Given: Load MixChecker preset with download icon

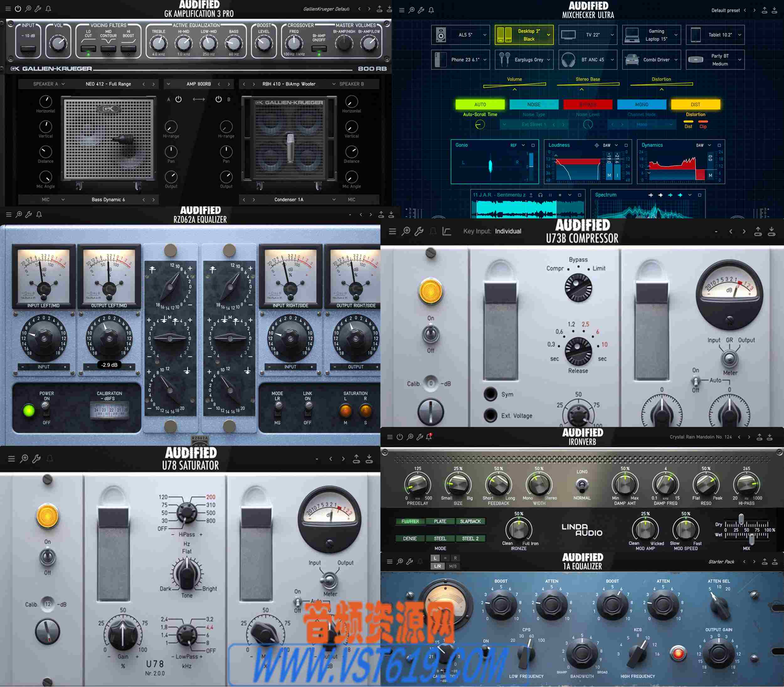Looking at the screenshot, I should 774,10.
